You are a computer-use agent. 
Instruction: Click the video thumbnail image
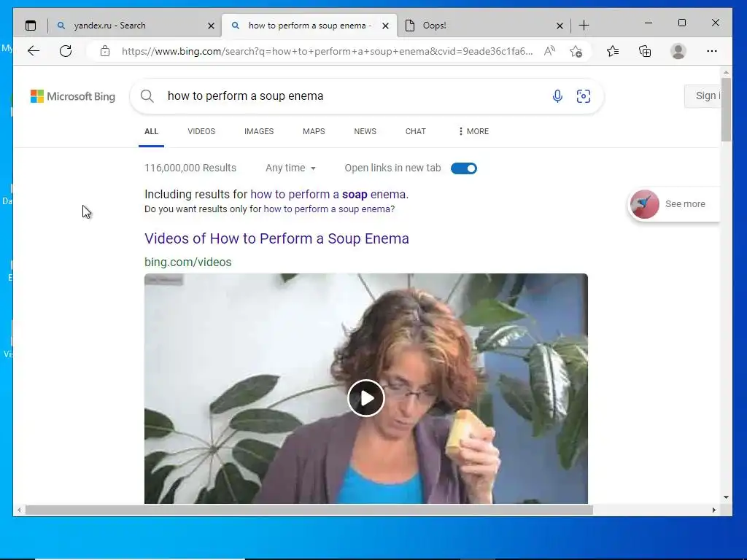[366, 389]
